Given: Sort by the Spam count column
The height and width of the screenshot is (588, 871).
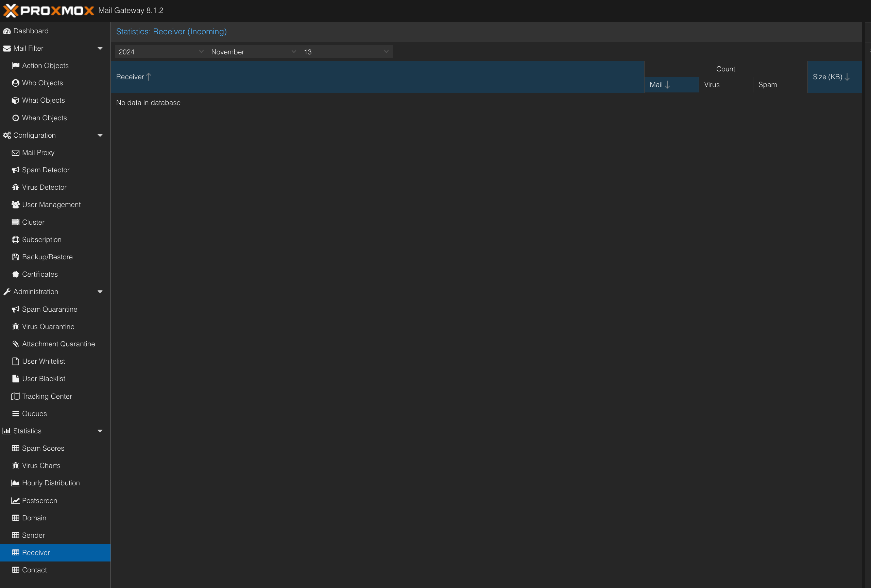Looking at the screenshot, I should tap(780, 85).
